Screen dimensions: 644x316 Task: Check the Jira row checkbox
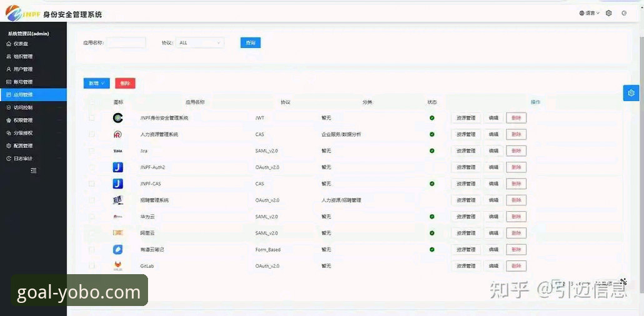[92, 151]
